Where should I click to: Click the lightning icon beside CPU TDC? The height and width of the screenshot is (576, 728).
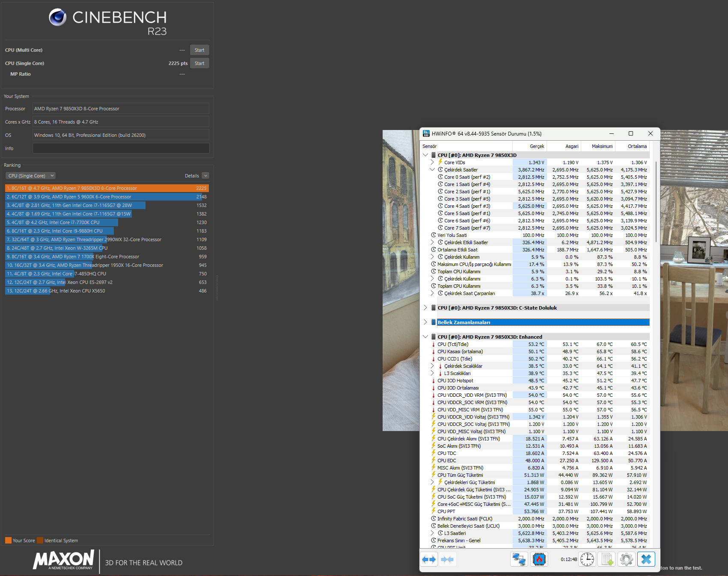pos(434,453)
